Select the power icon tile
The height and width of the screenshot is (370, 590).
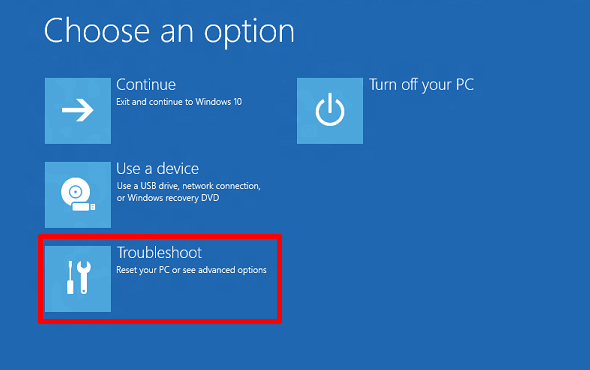(x=330, y=111)
